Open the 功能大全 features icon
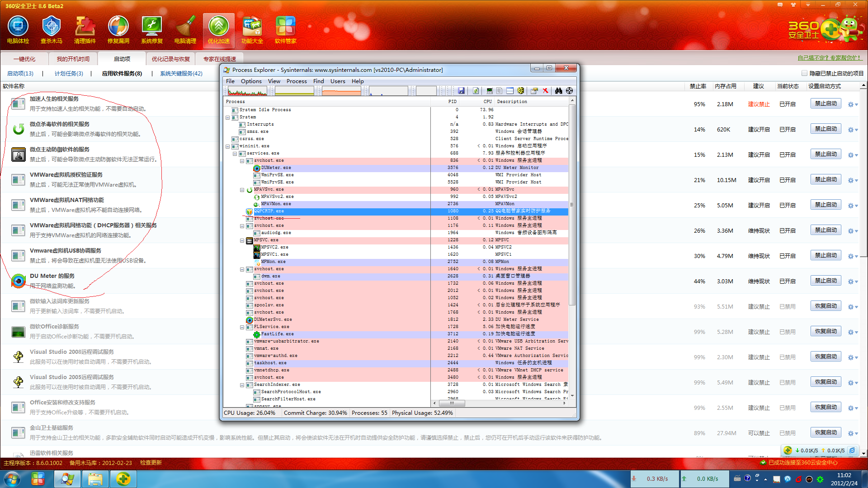 tap(252, 30)
